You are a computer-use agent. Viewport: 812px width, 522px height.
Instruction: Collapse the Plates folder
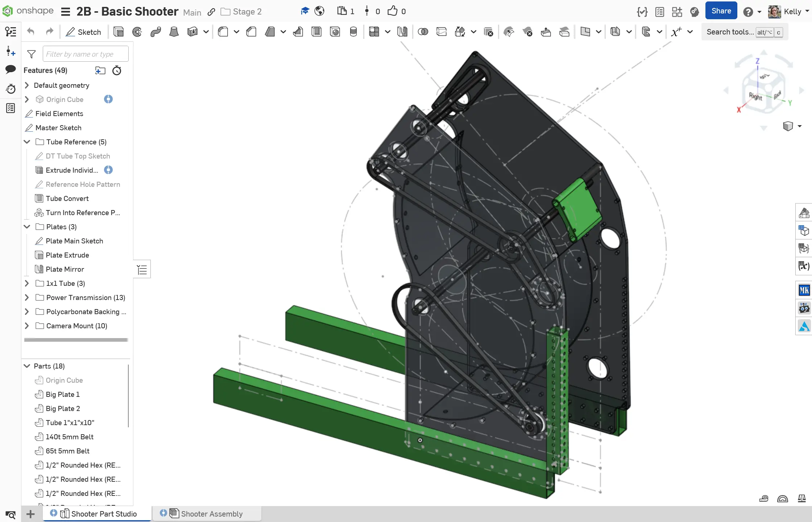[27, 227]
